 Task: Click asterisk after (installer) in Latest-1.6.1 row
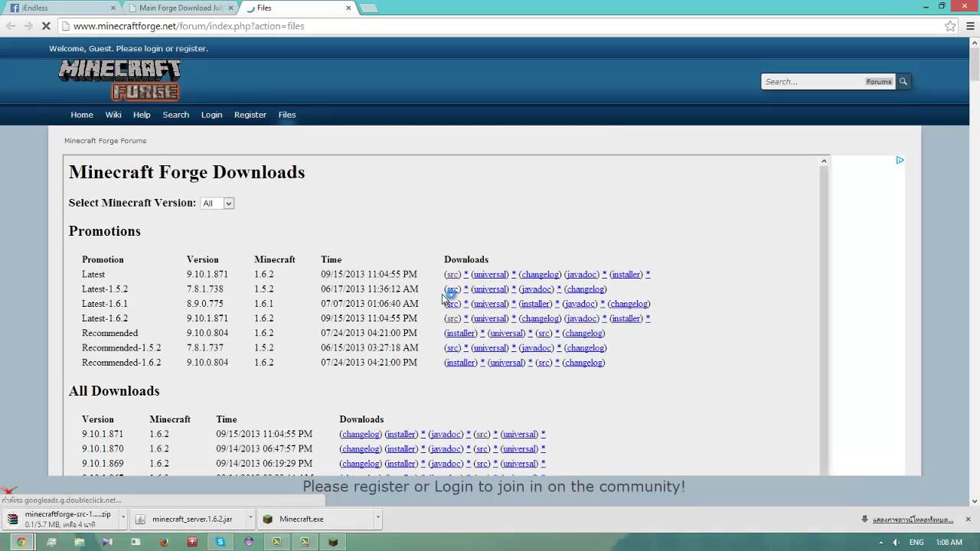pos(557,304)
